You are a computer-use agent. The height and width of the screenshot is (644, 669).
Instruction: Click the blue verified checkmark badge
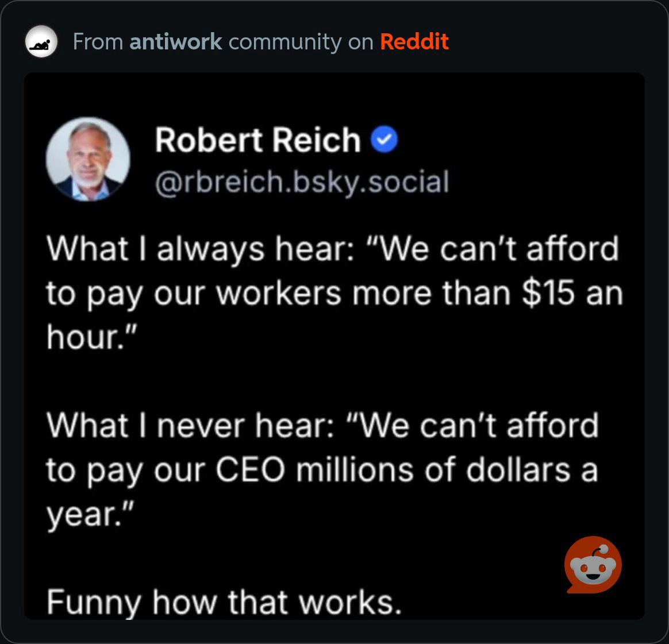[384, 140]
